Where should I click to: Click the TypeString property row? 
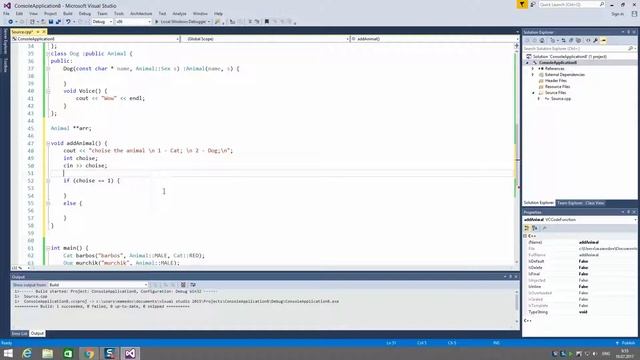pos(580,312)
